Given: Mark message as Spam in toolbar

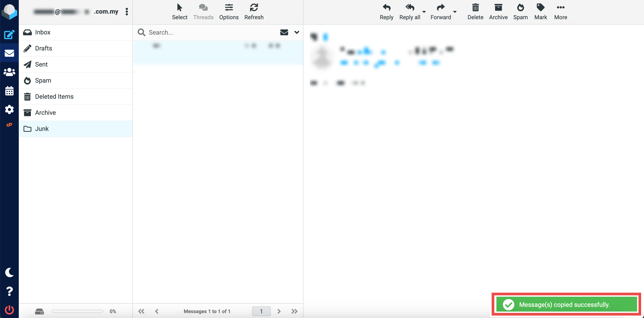Looking at the screenshot, I should pos(520,11).
